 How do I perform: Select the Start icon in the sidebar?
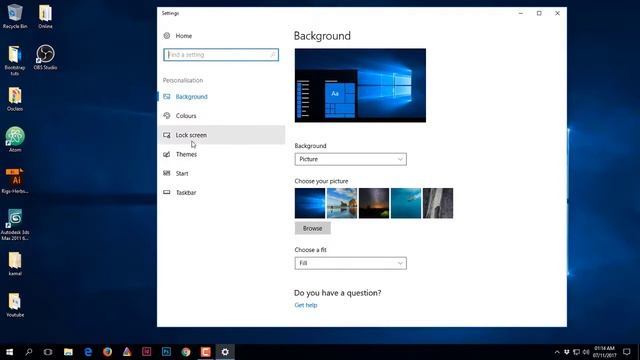click(x=167, y=173)
